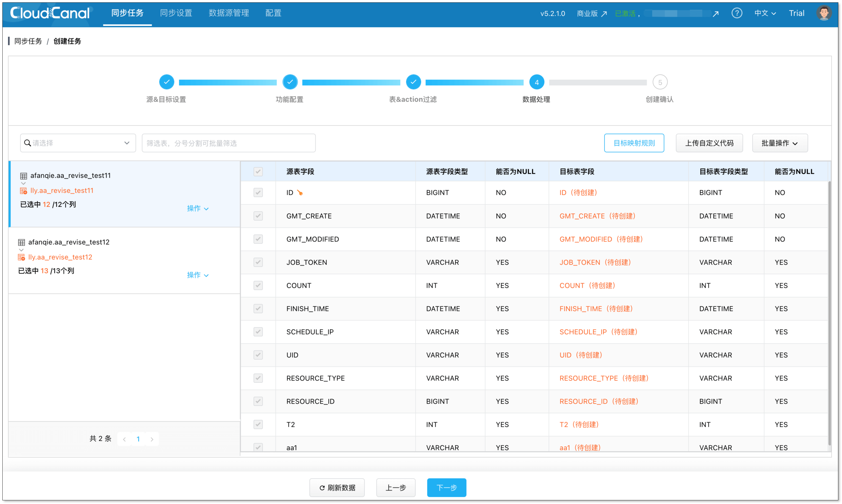842x504 pixels.
Task: Open the 中文 language dropdown
Action: 765,13
